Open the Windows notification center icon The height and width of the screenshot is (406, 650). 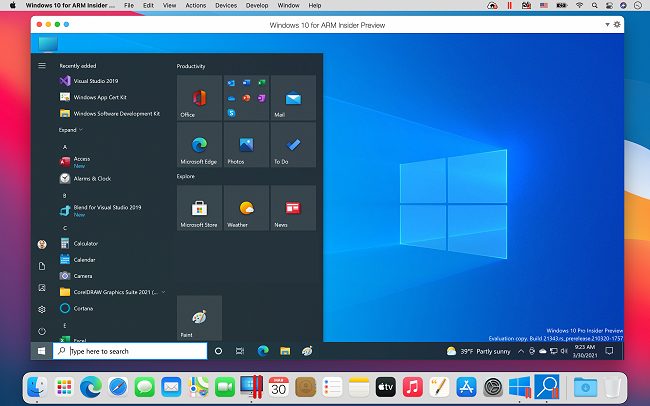[609, 351]
